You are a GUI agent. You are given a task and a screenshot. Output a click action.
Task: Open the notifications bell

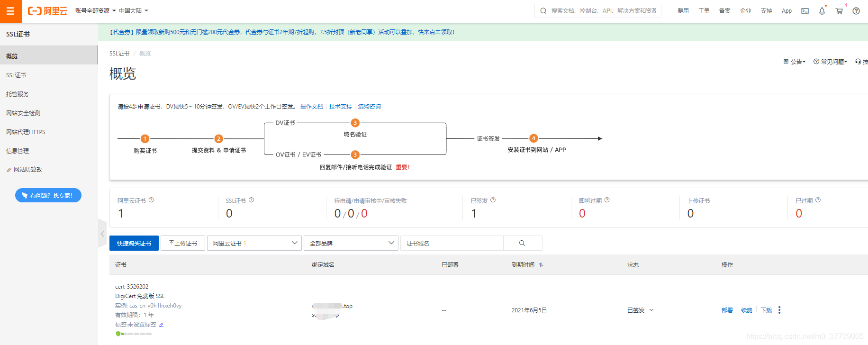point(822,11)
